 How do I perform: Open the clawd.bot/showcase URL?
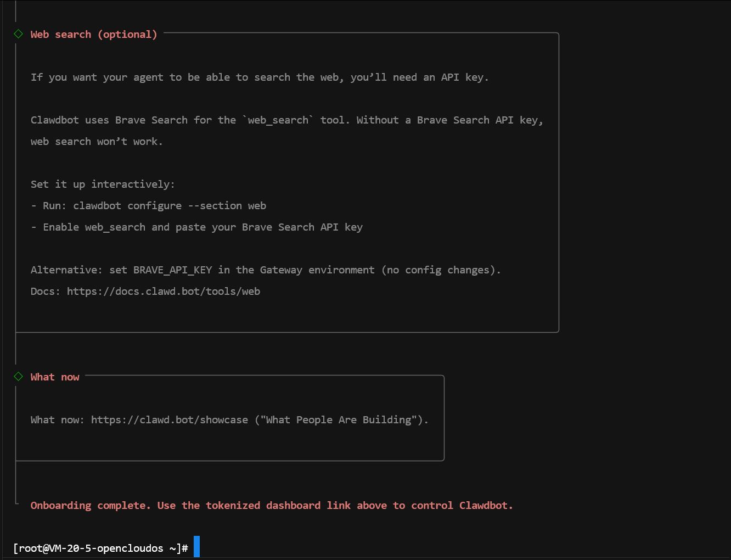(x=169, y=420)
